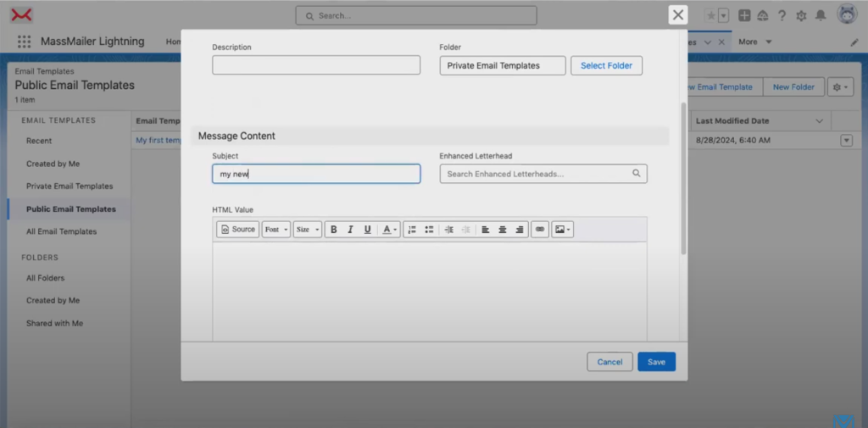This screenshot has height=428, width=868.
Task: Open the notifications bell
Action: pyautogui.click(x=821, y=15)
